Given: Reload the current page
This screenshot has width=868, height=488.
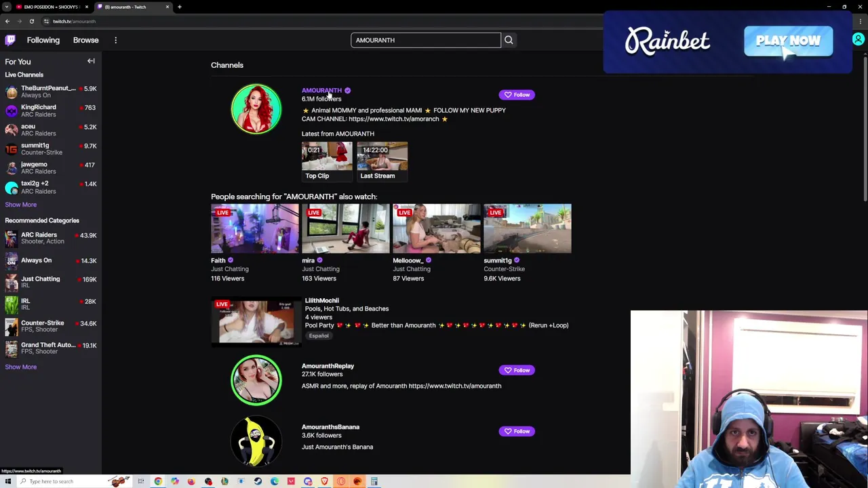Looking at the screenshot, I should click(31, 21).
